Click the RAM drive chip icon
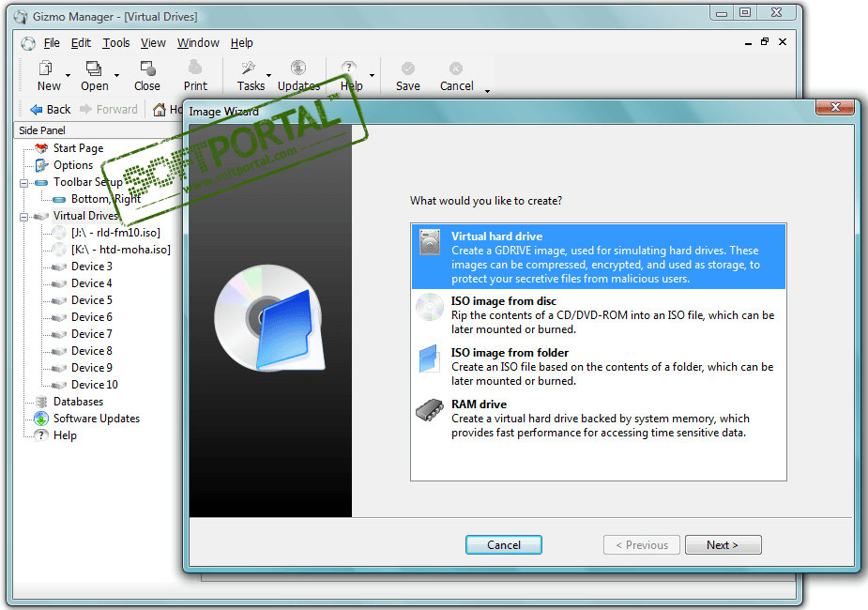 click(x=430, y=410)
